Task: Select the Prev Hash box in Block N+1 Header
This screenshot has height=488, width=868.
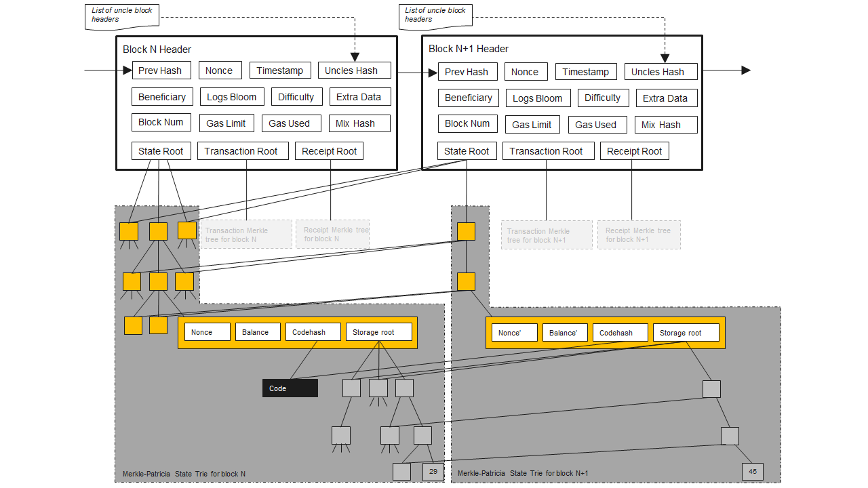Action: (468, 72)
